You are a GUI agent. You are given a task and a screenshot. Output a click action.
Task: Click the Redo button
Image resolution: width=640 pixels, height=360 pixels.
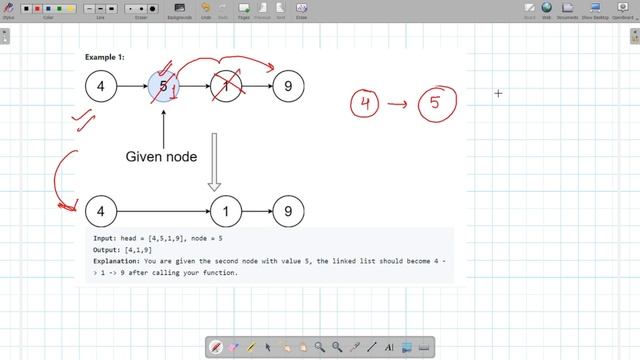[x=223, y=11]
